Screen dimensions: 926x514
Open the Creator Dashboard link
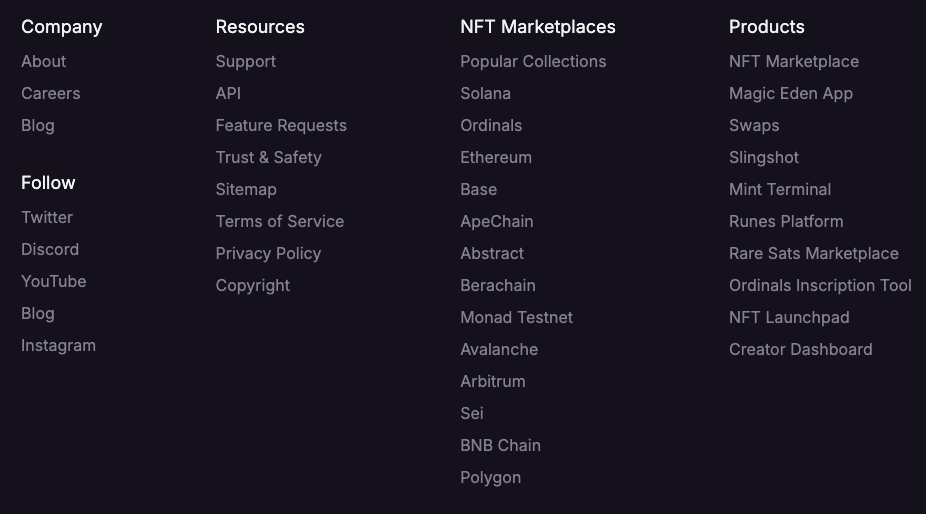point(801,349)
